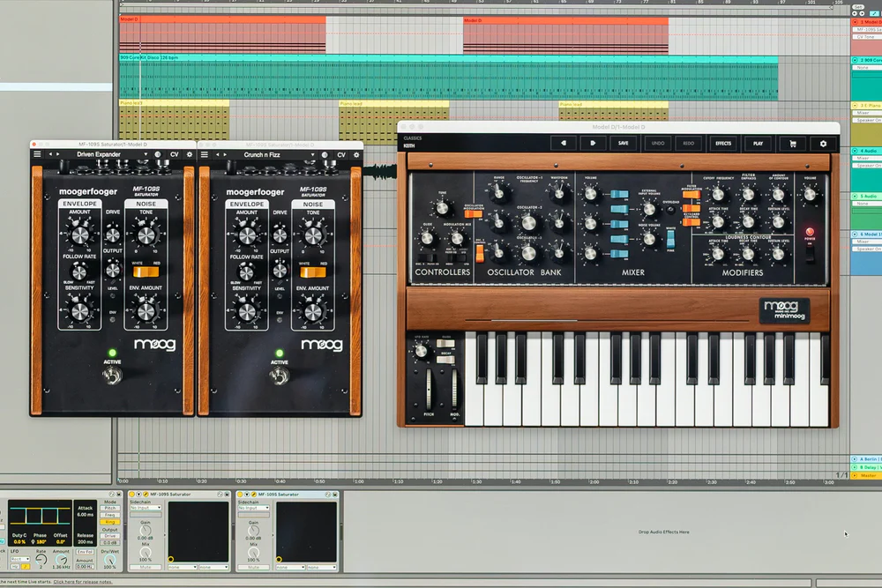Viewport: 882px width, 588px height.
Task: Click the shopping cart icon in Model D toolbar
Action: [793, 144]
